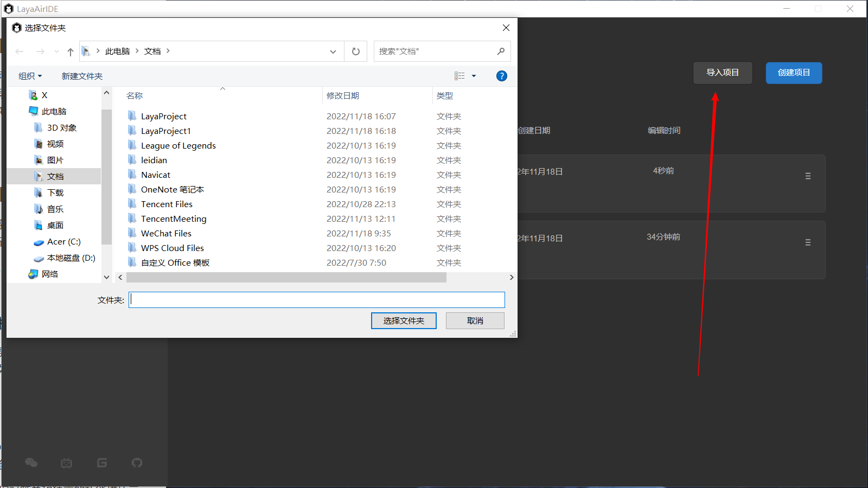Select 下载 in the navigation tree
The image size is (868, 488).
click(55, 192)
